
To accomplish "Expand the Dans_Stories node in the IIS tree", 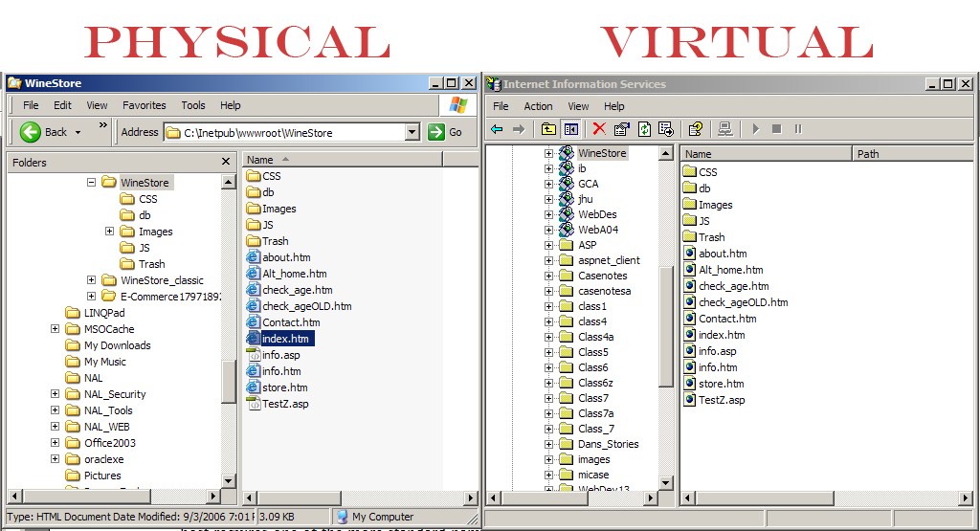I will 548,444.
